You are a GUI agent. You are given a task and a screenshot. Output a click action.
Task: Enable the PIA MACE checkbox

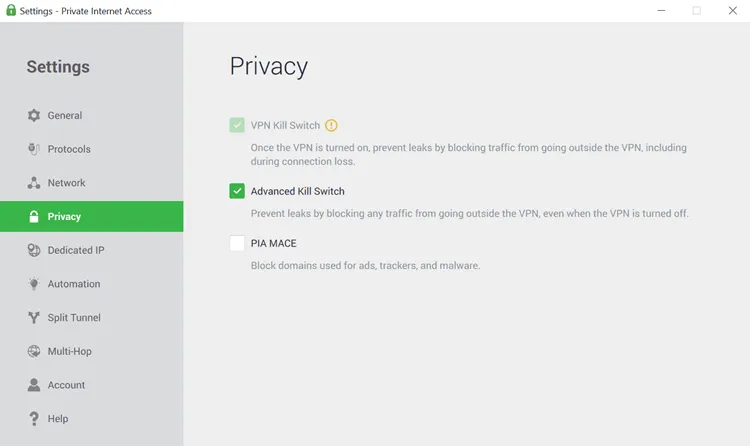click(237, 243)
